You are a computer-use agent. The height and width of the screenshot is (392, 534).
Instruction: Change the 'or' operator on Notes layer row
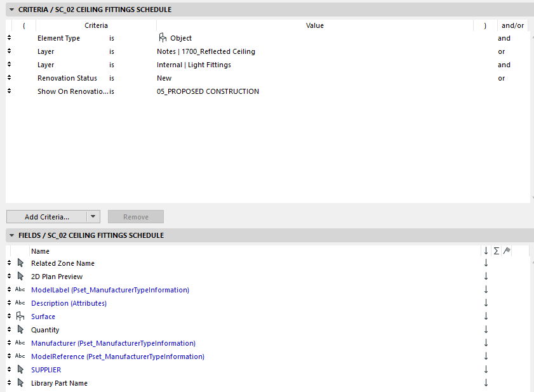(502, 51)
